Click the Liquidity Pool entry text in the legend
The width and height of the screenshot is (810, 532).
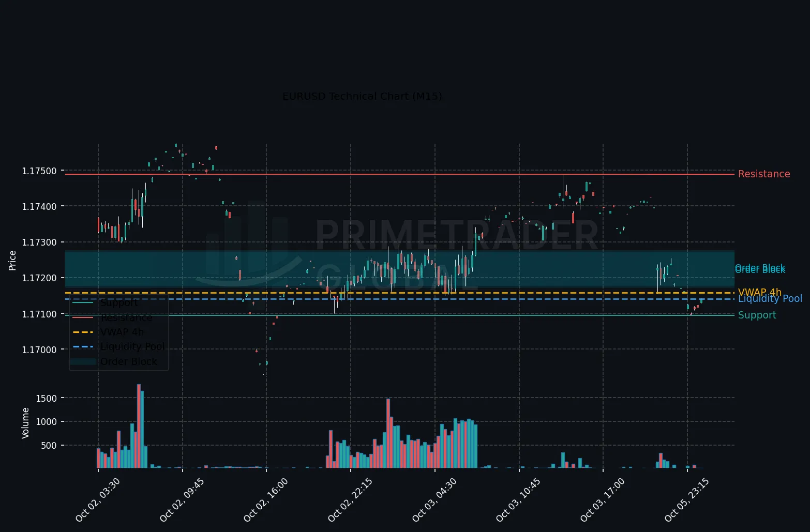pos(132,347)
